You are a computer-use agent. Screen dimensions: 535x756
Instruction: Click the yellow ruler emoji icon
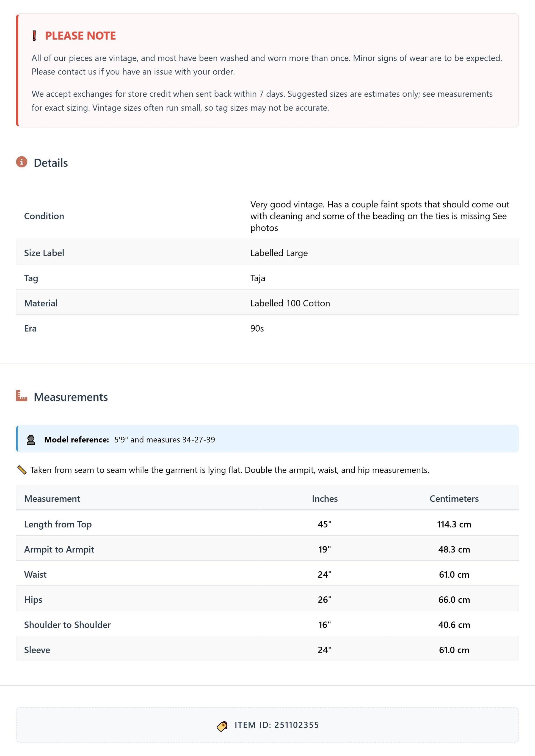[22, 470]
